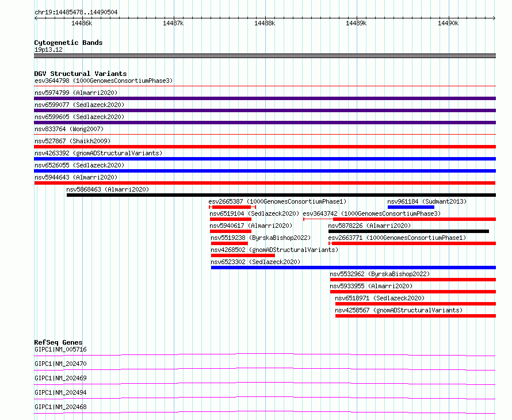Click the nsv4263392 (gnomADStructuralVariants) label

[98, 153]
